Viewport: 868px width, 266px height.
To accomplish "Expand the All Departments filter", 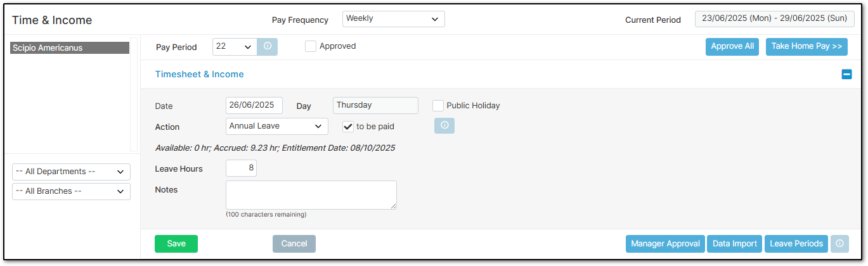I will click(x=71, y=172).
